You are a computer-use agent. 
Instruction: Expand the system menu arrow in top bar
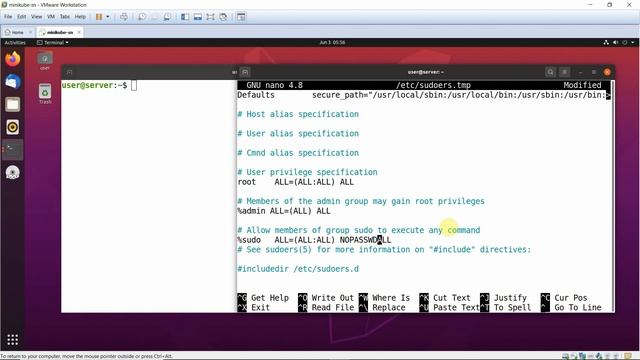click(633, 42)
